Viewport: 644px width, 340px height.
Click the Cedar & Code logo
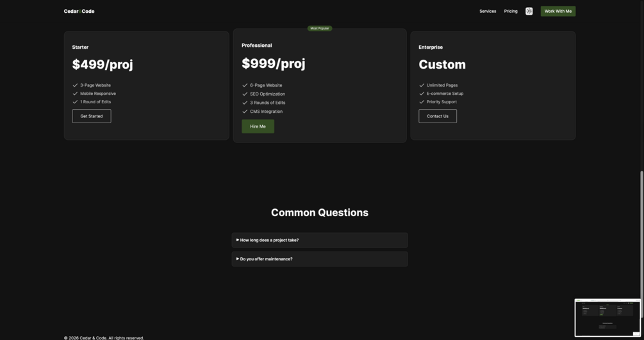pos(79,11)
